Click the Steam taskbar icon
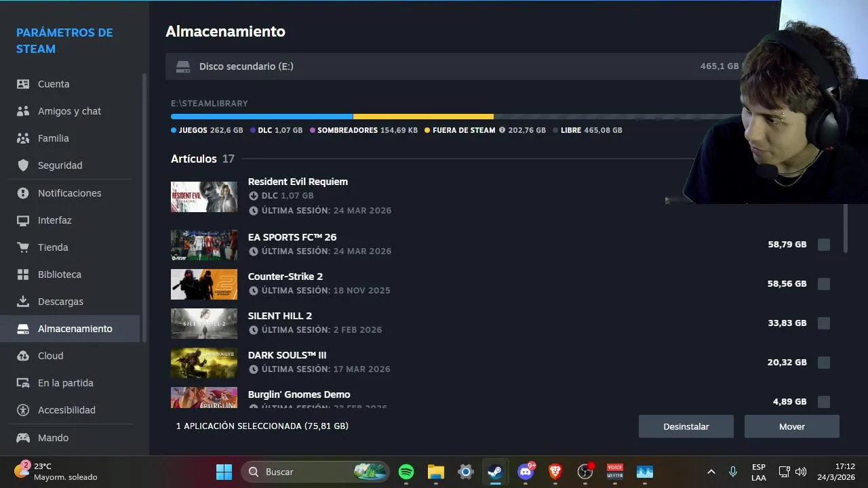The image size is (868, 488). (496, 472)
